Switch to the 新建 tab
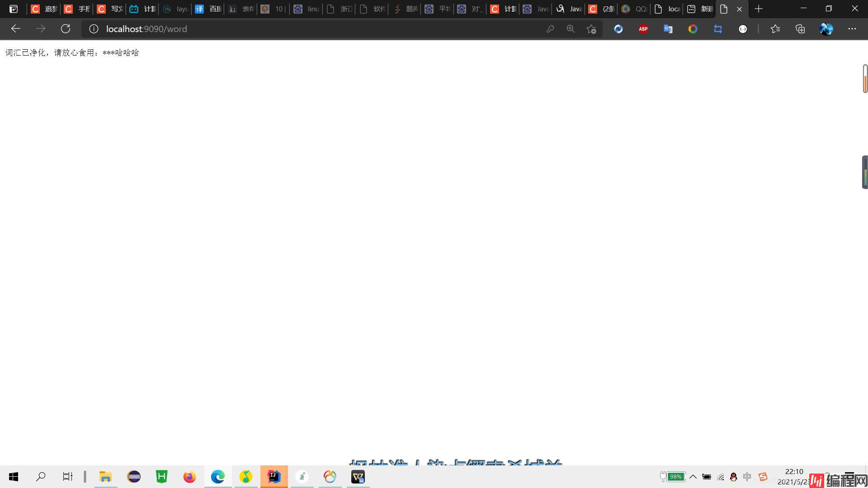Viewport: 868px width, 488px height. click(x=700, y=9)
